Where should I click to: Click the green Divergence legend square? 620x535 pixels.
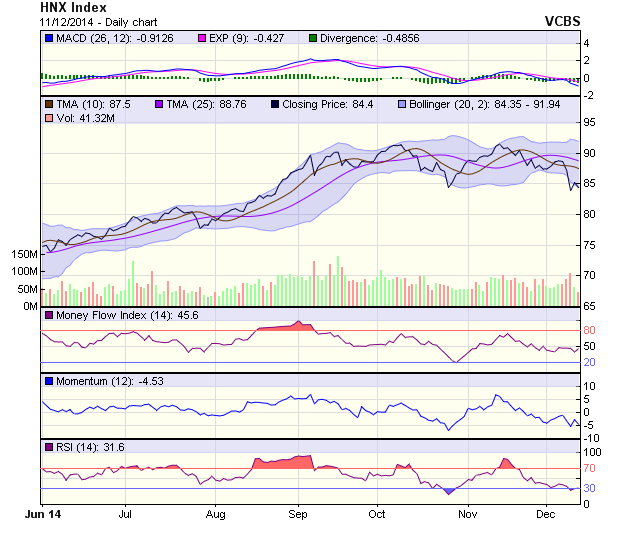coord(311,38)
